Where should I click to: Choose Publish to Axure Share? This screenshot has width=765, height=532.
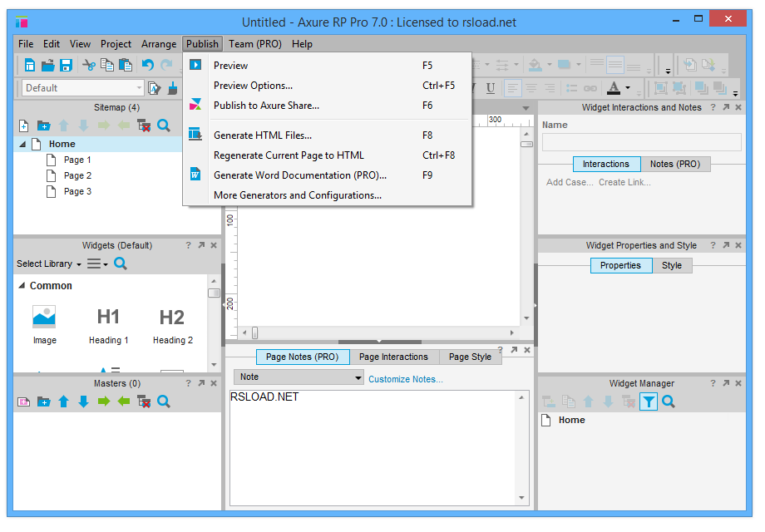coord(328,106)
